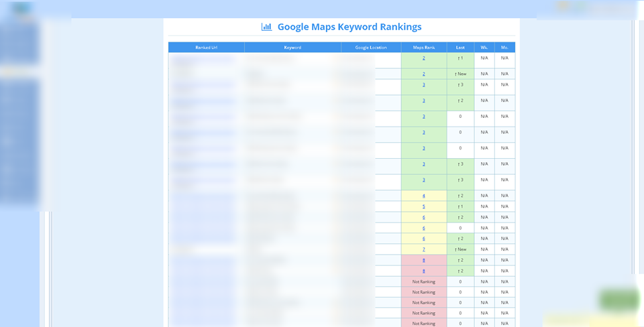Open the rank 5 maps link
The height and width of the screenshot is (327, 644).
click(423, 206)
